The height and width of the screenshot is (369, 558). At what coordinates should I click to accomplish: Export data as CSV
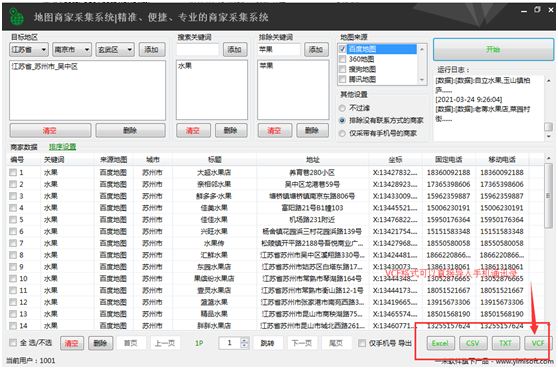click(x=473, y=343)
